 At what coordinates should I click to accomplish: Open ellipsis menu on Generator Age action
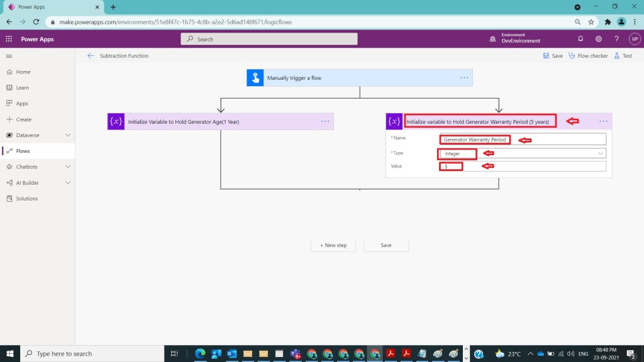tap(325, 121)
